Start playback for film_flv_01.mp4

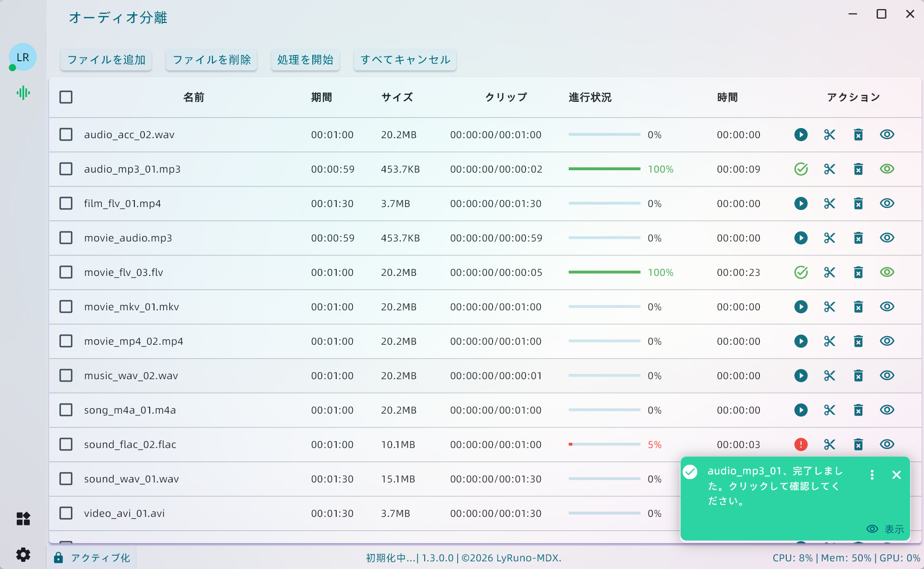point(801,203)
